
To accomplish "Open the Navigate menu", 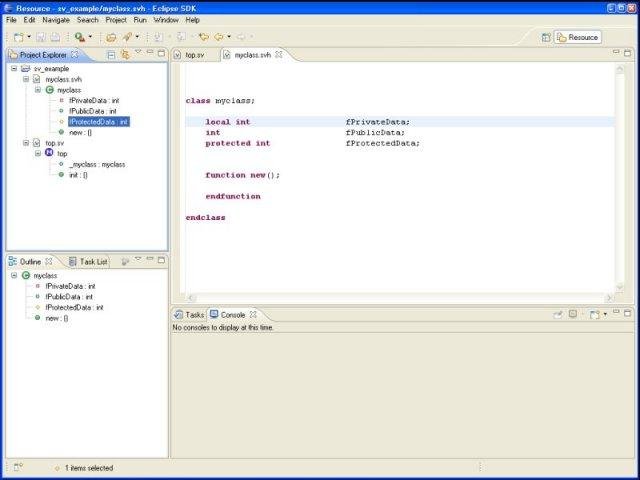I will coord(56,20).
